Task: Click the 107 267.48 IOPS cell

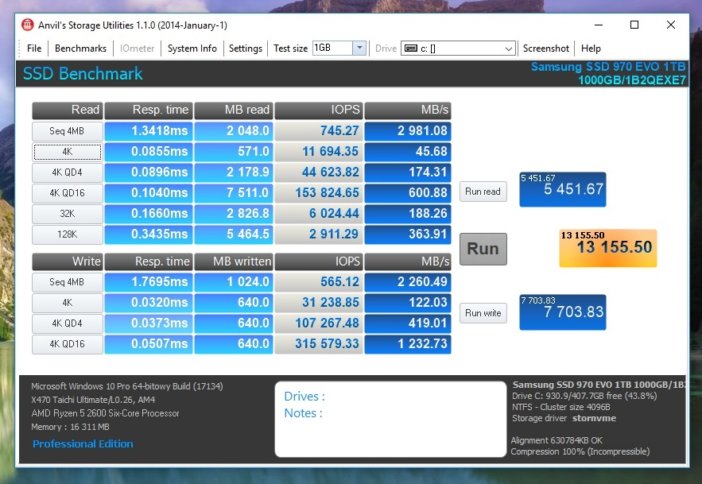Action: pos(319,323)
